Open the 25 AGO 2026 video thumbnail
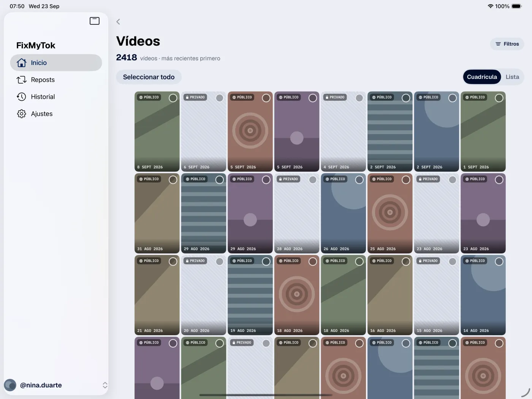 tap(390, 213)
